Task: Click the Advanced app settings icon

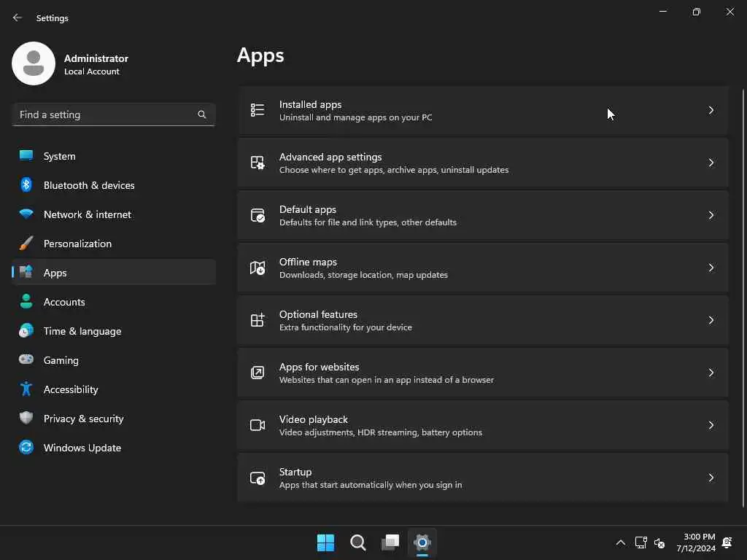Action: click(x=258, y=163)
